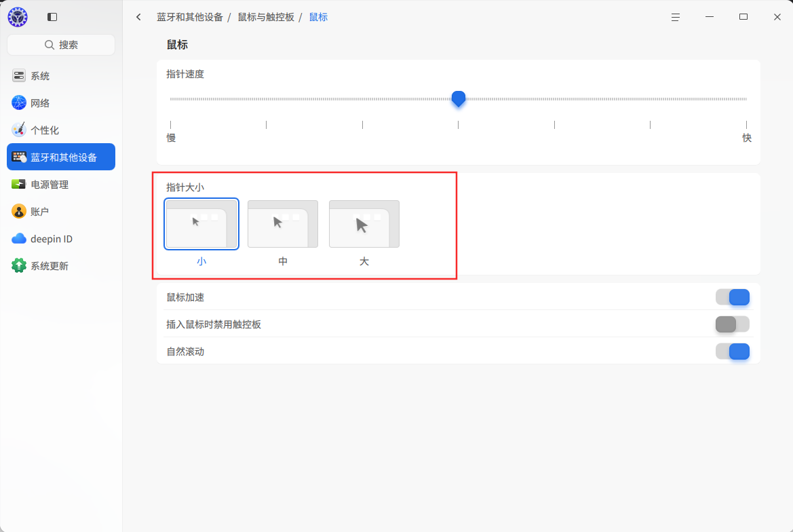Click the 指针速度 slider handle
Image resolution: width=793 pixels, height=532 pixels.
point(458,98)
